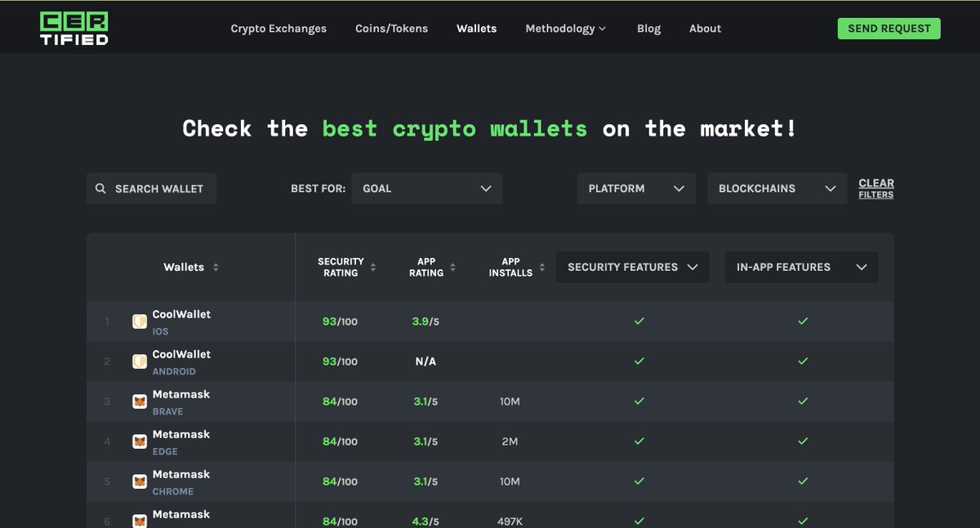The width and height of the screenshot is (980, 528).
Task: Go to Crypto Exchanges page
Action: click(x=278, y=29)
